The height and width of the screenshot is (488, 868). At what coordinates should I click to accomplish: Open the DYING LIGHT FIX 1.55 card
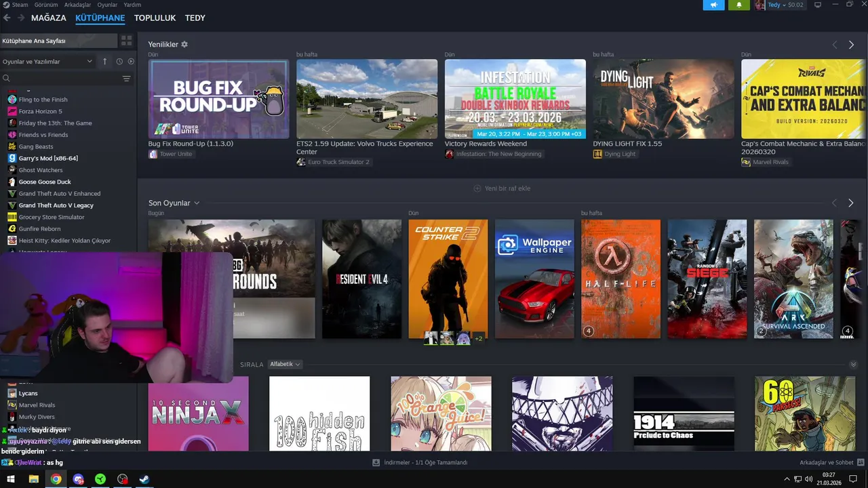pyautogui.click(x=663, y=99)
